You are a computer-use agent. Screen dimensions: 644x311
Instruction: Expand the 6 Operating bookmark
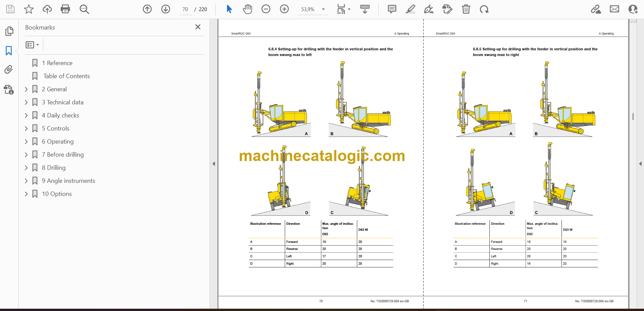pyautogui.click(x=26, y=142)
